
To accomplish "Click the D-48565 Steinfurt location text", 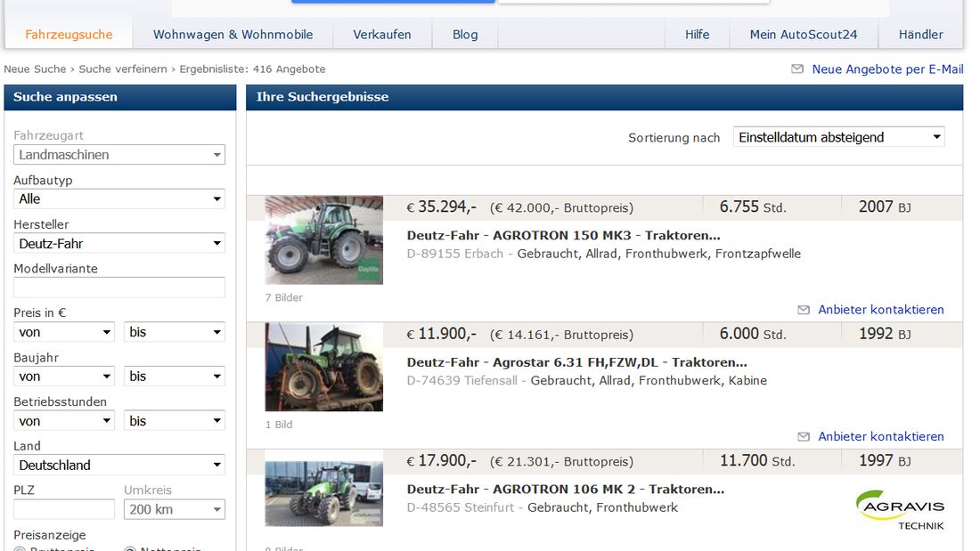I will (x=460, y=507).
